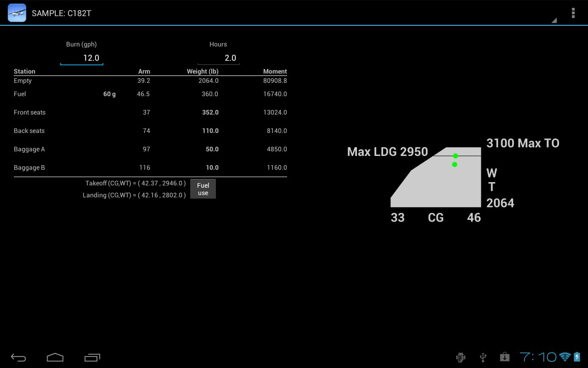The height and width of the screenshot is (368, 588).
Task: Edit Front seats weight 352.0
Action: tap(210, 112)
